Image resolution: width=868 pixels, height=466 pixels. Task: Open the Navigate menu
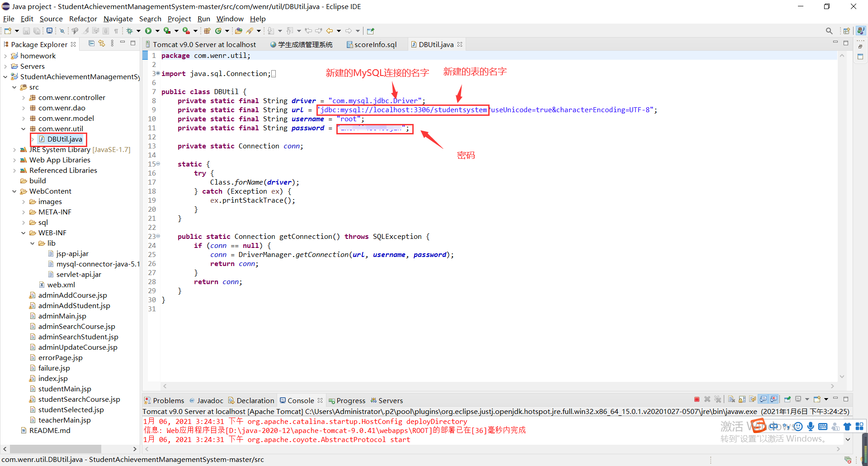[x=118, y=19]
